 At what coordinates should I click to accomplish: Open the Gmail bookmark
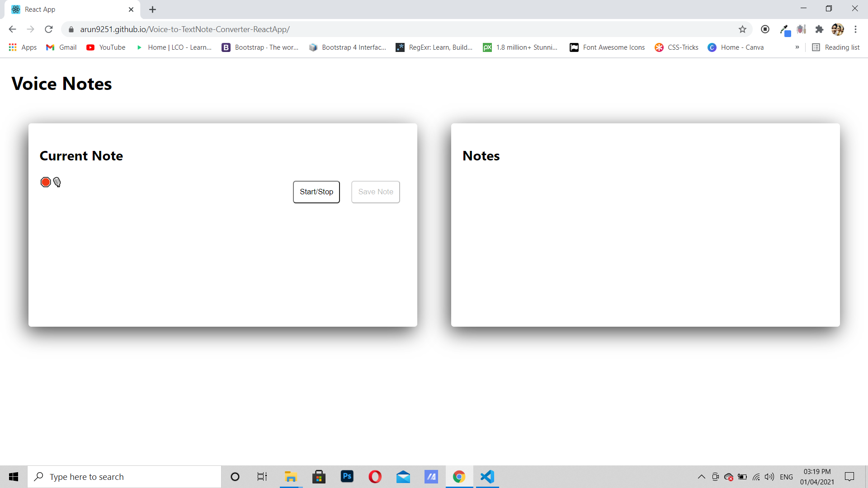point(61,47)
